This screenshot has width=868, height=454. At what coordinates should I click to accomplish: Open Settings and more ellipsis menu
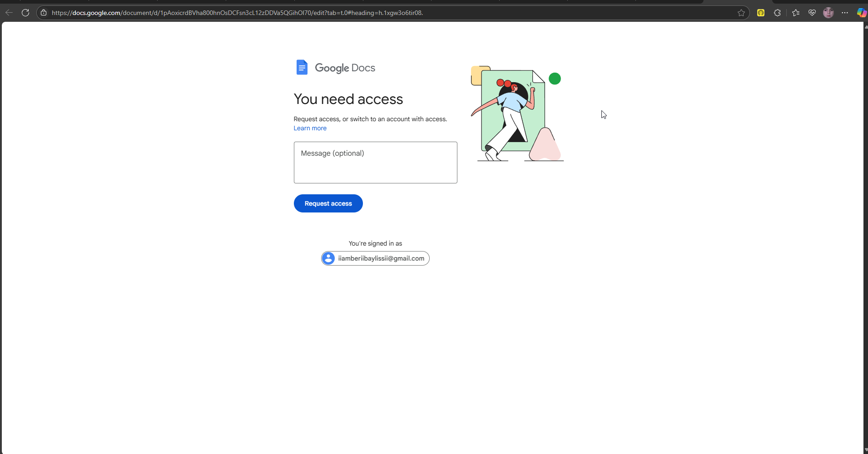pos(845,13)
